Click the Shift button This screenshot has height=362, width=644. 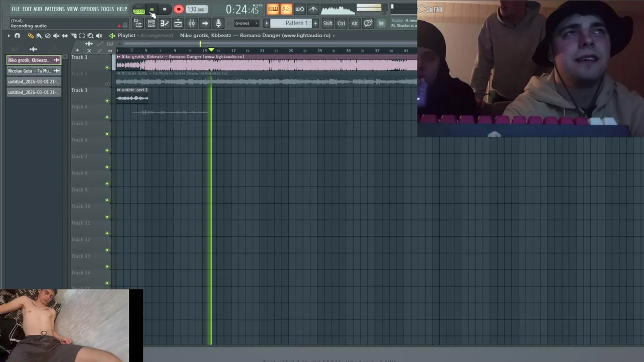328,23
